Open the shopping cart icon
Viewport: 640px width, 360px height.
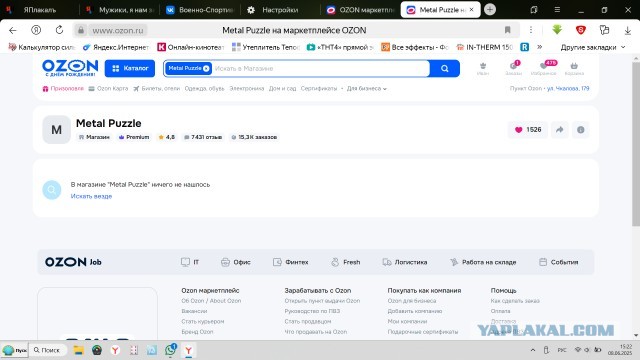coord(574,68)
